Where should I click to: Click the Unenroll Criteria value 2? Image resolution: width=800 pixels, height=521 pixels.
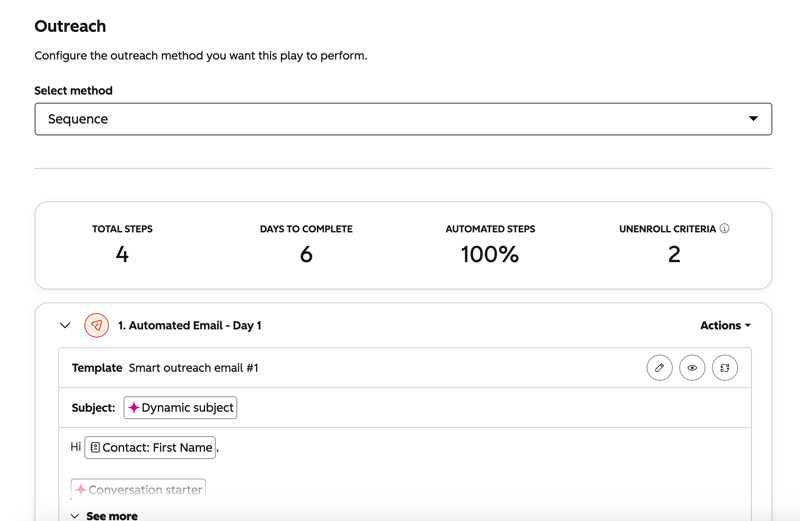(x=674, y=254)
